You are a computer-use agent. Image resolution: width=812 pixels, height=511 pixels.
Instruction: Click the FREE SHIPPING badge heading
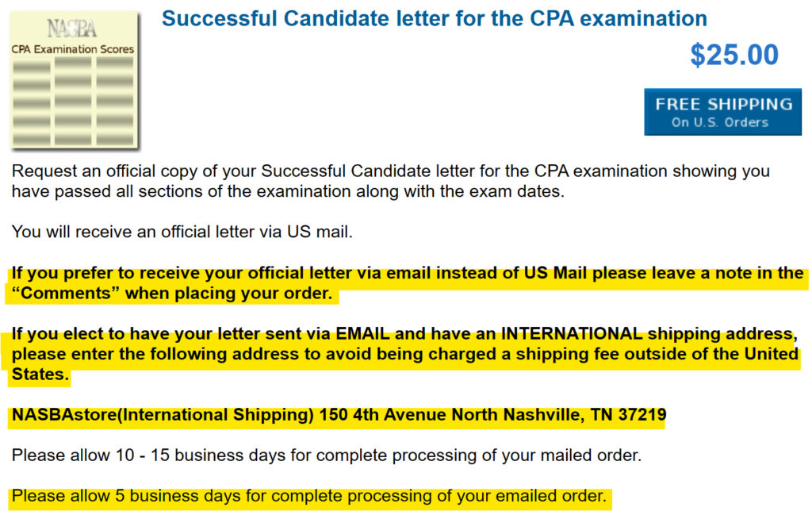pyautogui.click(x=723, y=104)
